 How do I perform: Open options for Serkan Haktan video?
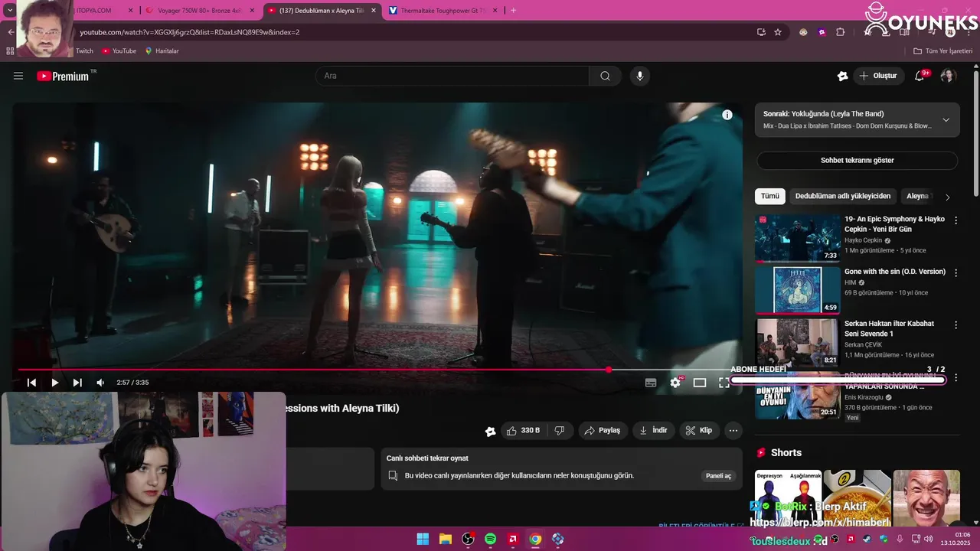[955, 324]
